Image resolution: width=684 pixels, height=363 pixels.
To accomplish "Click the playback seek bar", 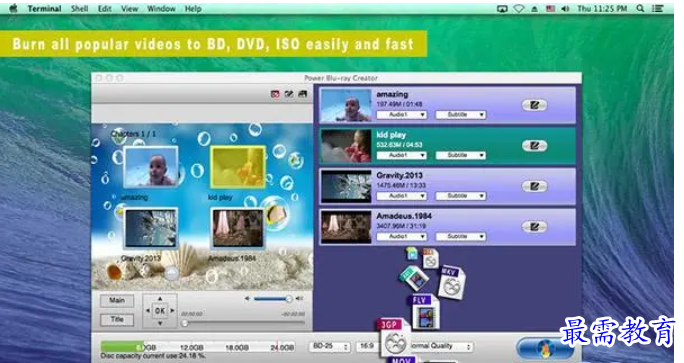I will click(x=243, y=323).
